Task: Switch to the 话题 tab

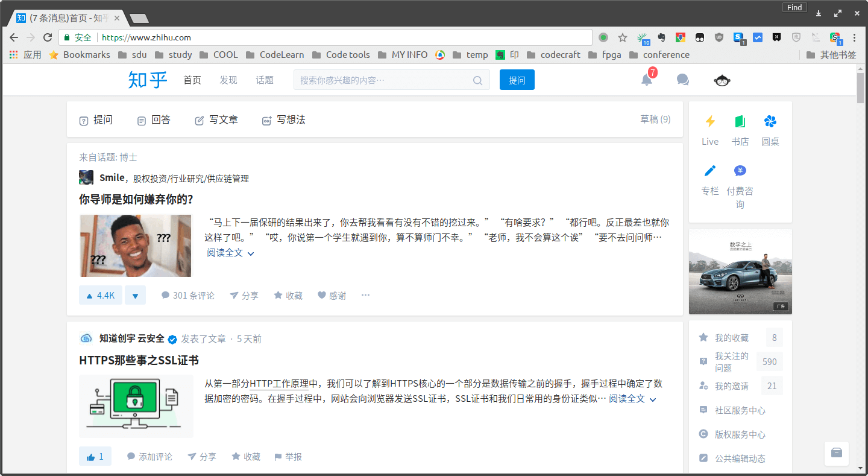Action: pyautogui.click(x=264, y=79)
